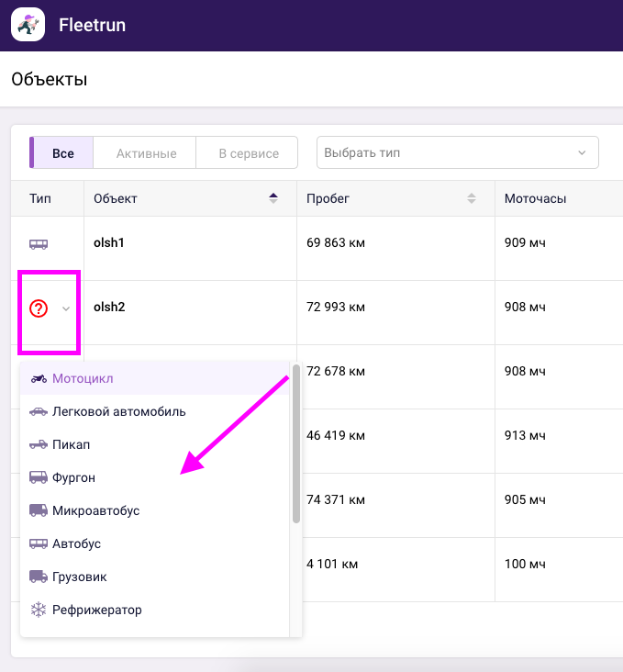The image size is (623, 672).
Task: Choose Автобус from the type list
Action: [76, 543]
